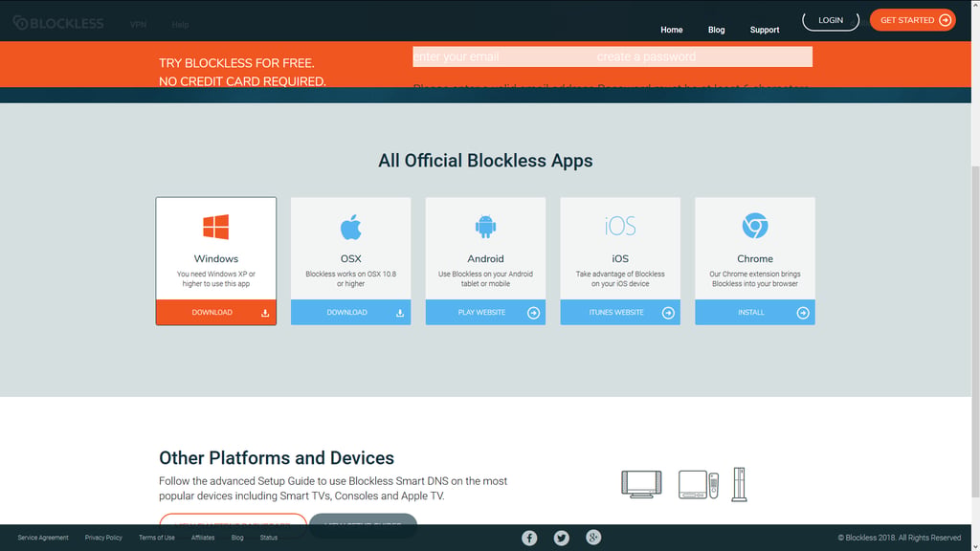This screenshot has height=551, width=980.
Task: Click the Android card title text
Action: pyautogui.click(x=485, y=258)
